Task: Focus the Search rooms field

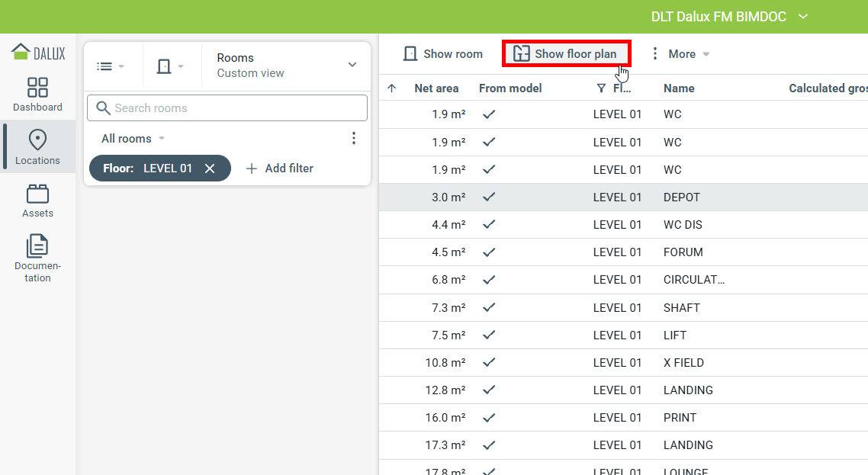Action: [227, 108]
